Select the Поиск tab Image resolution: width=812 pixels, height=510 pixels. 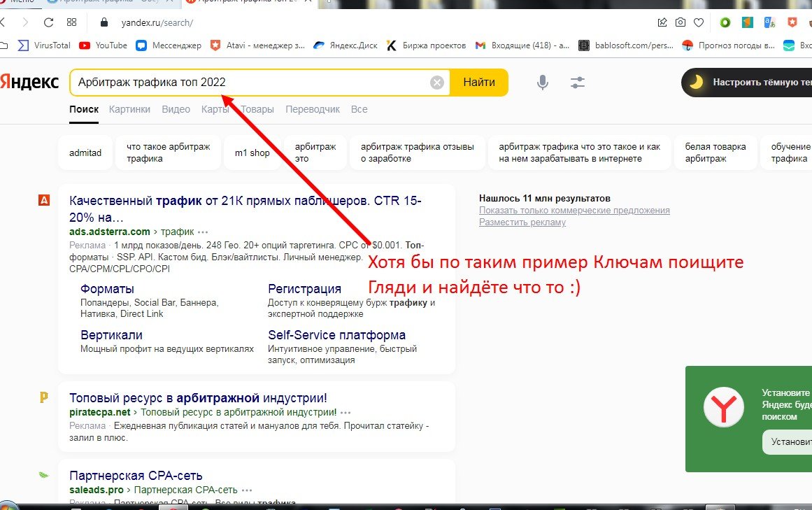click(x=84, y=109)
